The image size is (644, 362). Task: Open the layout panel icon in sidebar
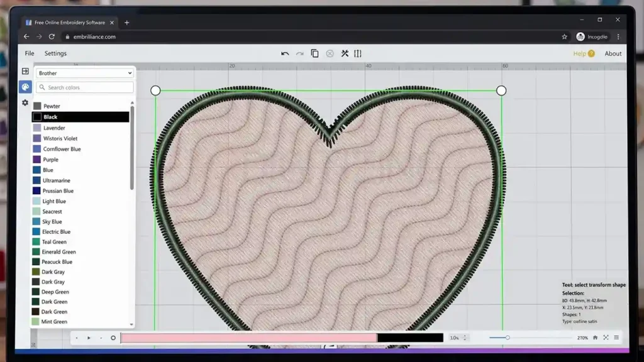pos(25,72)
